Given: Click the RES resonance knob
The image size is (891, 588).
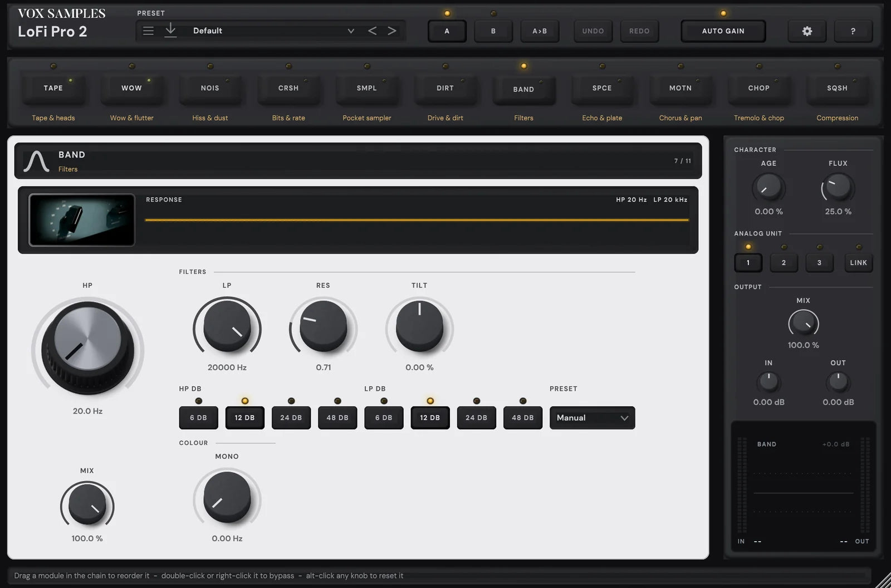Looking at the screenshot, I should pos(324,326).
